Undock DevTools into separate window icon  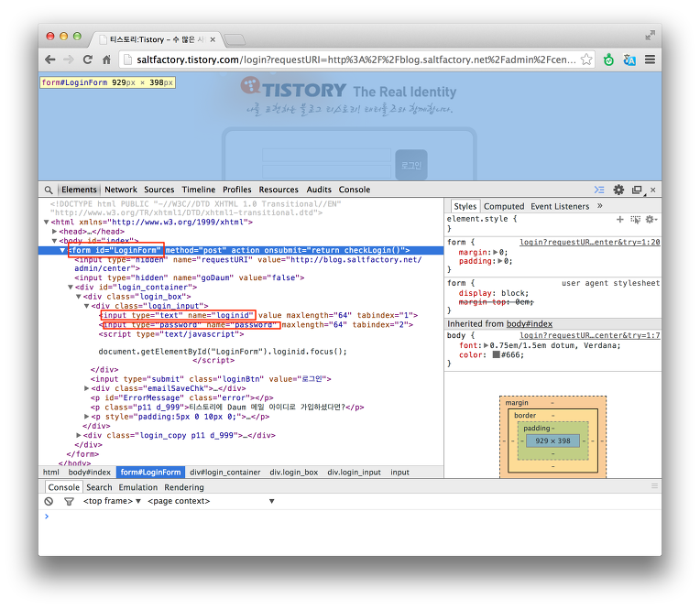point(637,190)
